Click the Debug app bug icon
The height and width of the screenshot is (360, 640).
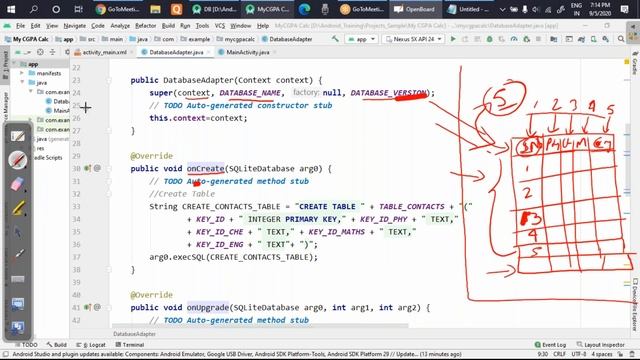click(x=489, y=39)
